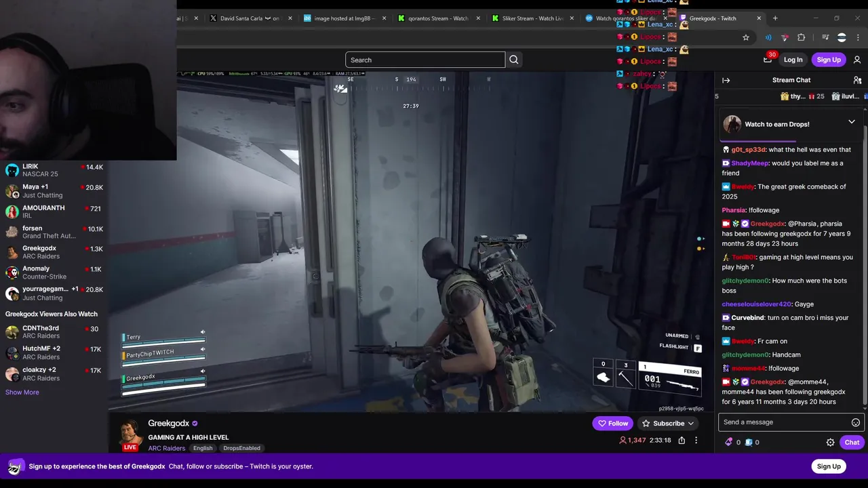This screenshot has width=868, height=488.
Task: Bookmark this page with the star icon
Action: 746,37
